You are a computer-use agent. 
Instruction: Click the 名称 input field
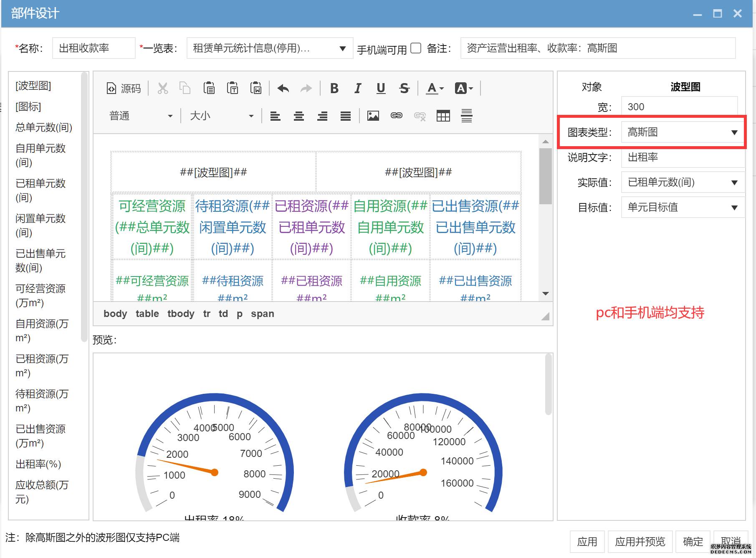pos(94,48)
